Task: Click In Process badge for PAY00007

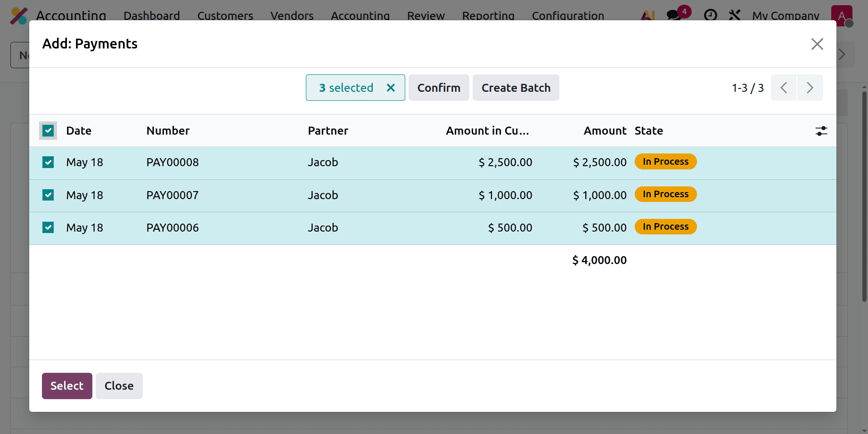Action: (x=665, y=194)
